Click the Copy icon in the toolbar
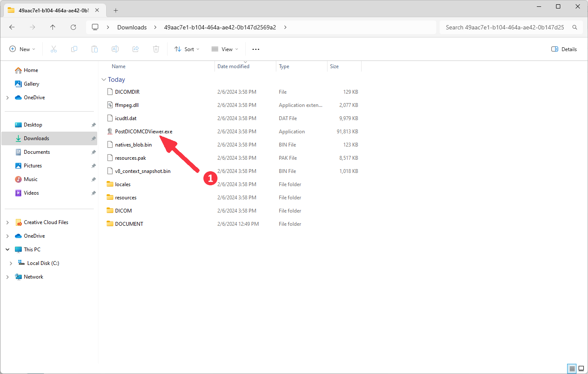 click(74, 49)
